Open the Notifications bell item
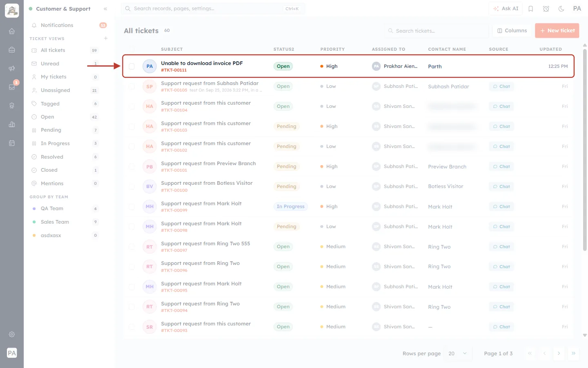 [x=68, y=25]
